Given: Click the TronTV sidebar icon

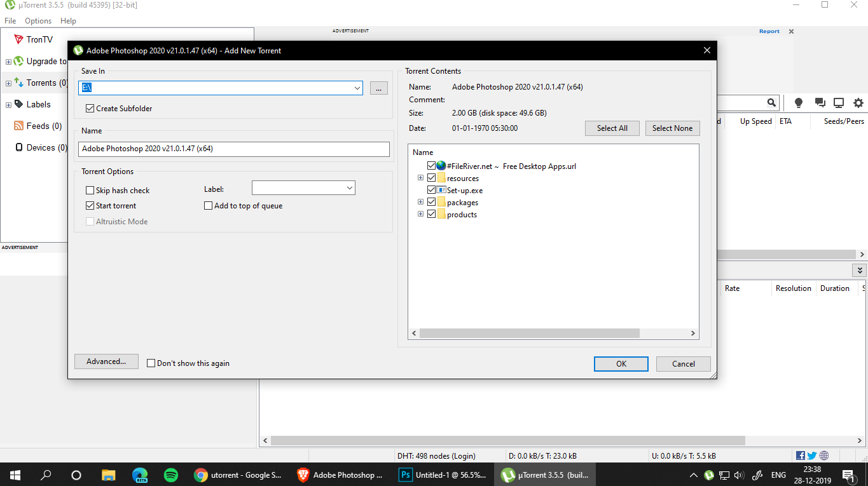Looking at the screenshot, I should point(18,39).
